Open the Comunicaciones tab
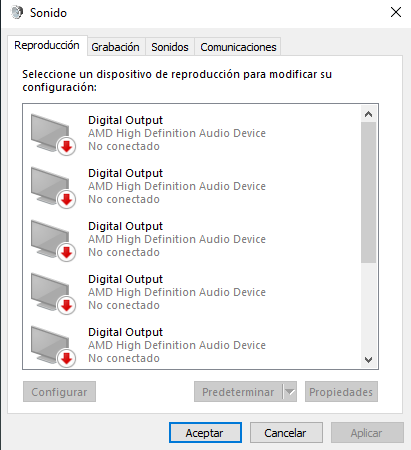The width and height of the screenshot is (411, 450). point(238,47)
